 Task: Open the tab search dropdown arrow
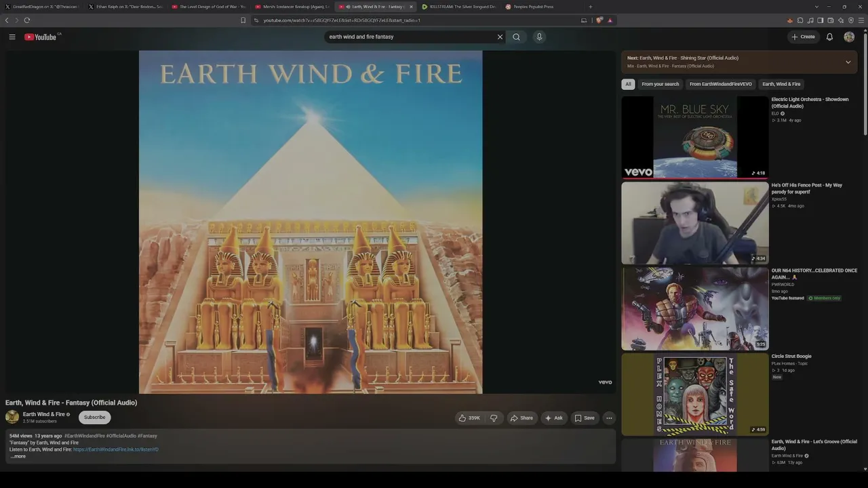point(816,7)
